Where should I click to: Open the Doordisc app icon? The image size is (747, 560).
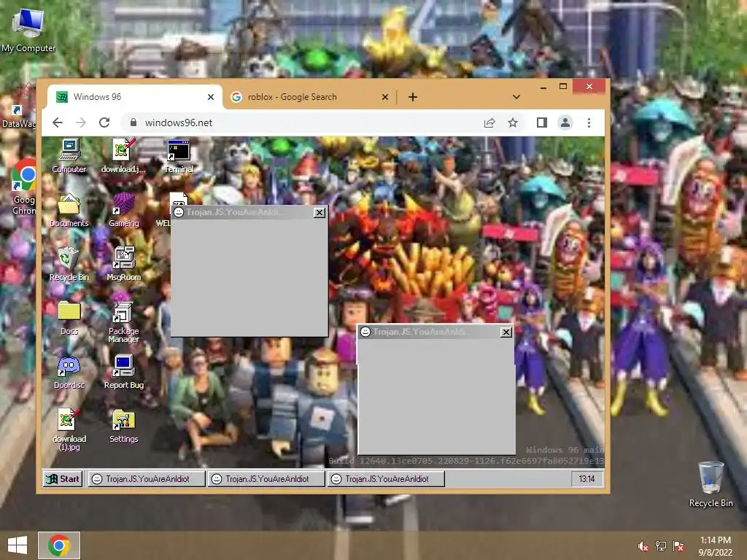[69, 371]
